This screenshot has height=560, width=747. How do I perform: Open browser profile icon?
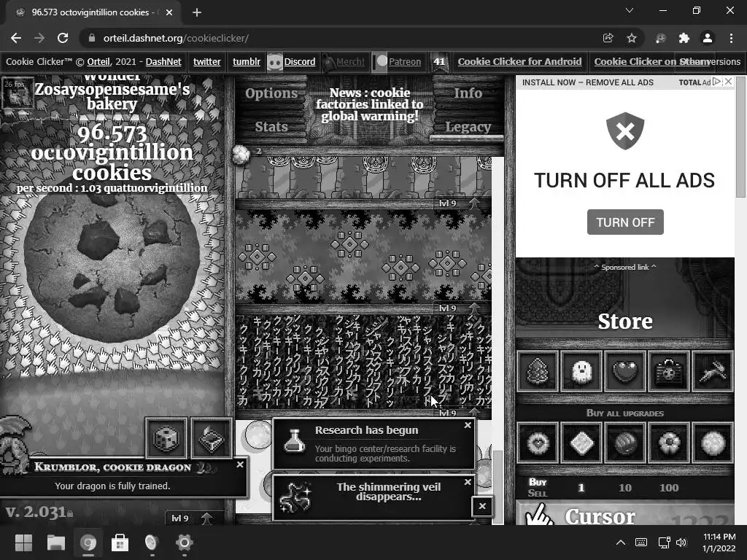[708, 38]
